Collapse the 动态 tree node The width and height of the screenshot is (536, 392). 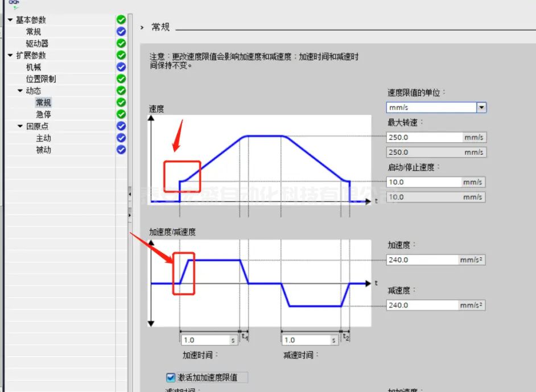[20, 91]
